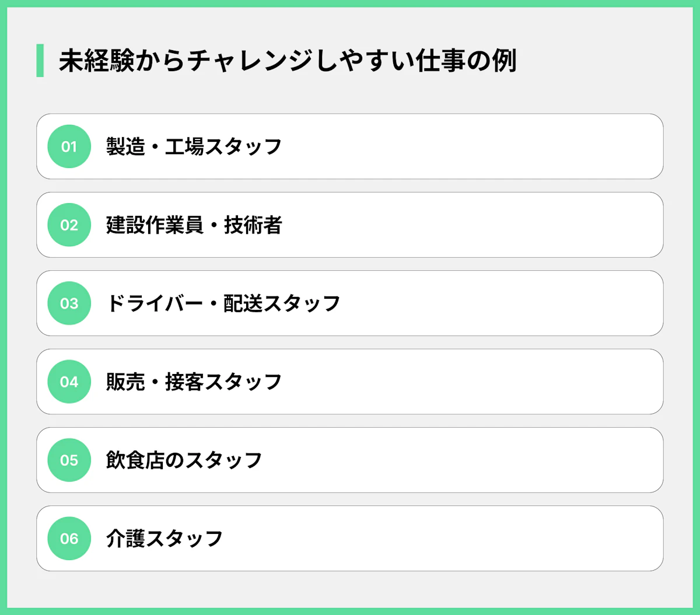Click the green 04 number badge
Viewport: 700px width, 615px height.
coord(69,382)
